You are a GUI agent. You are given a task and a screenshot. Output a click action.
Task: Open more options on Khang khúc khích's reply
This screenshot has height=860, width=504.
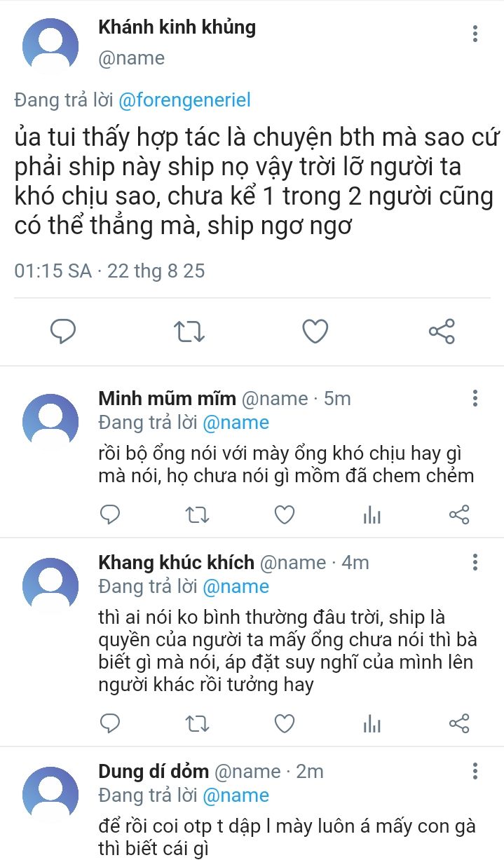pos(475,562)
